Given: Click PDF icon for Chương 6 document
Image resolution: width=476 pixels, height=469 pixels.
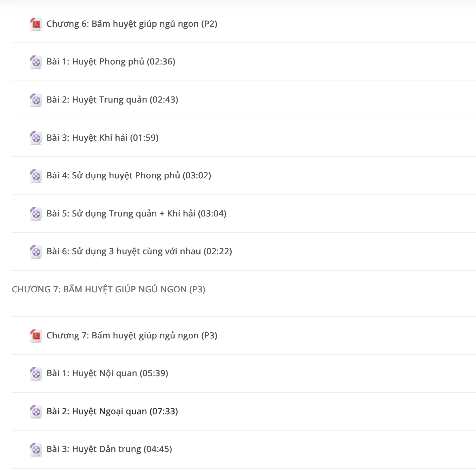Looking at the screenshot, I should coord(36,24).
